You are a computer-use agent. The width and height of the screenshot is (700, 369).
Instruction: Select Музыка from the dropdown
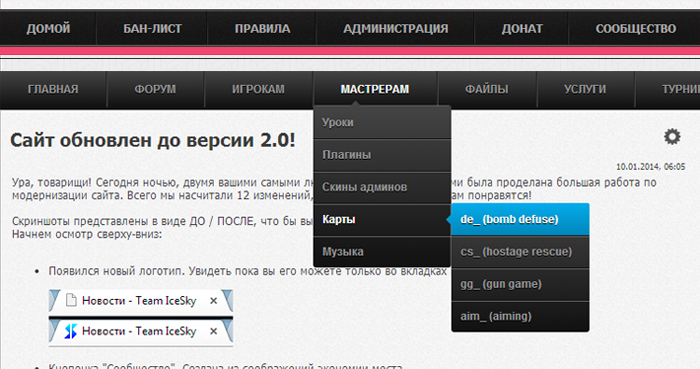point(382,252)
